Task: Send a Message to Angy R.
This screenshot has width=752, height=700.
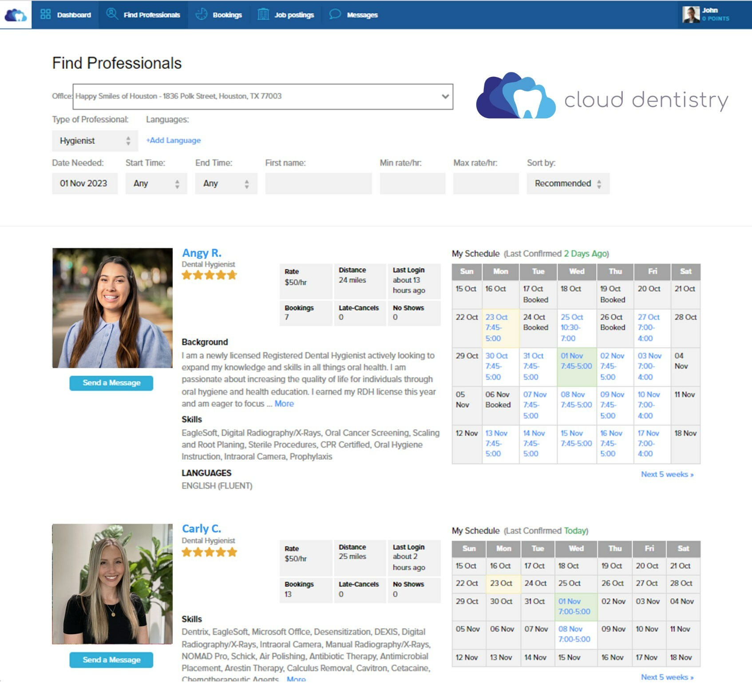Action: [x=111, y=383]
